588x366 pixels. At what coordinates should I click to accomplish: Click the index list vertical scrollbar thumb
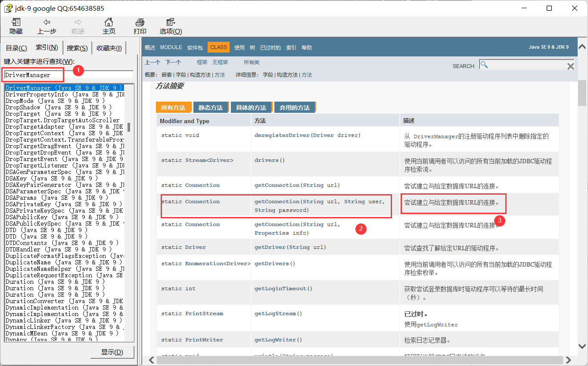(129, 127)
